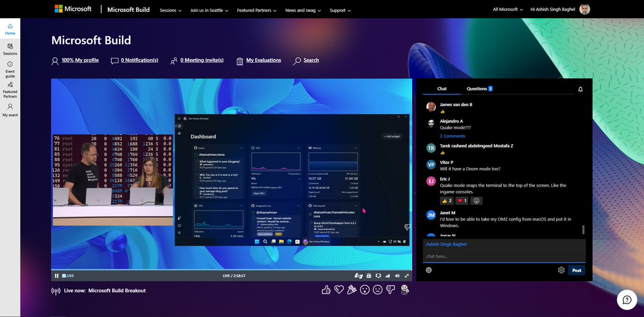Enter fullscreen on the video player
This screenshot has height=317, width=644.
point(407,276)
